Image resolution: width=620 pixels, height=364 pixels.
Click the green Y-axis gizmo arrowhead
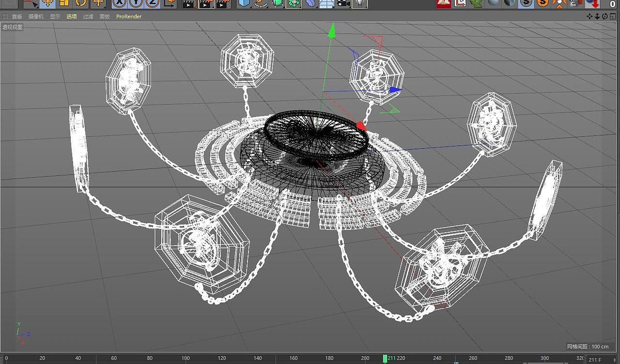click(332, 30)
